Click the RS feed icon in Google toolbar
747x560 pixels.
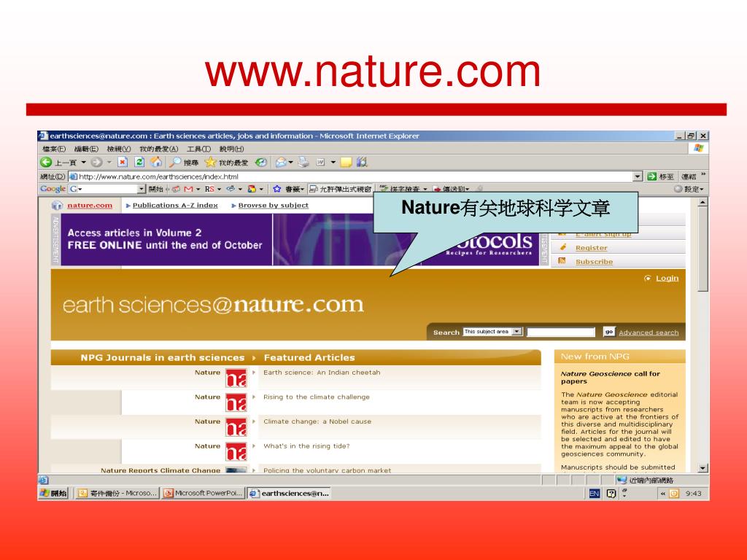point(209,189)
